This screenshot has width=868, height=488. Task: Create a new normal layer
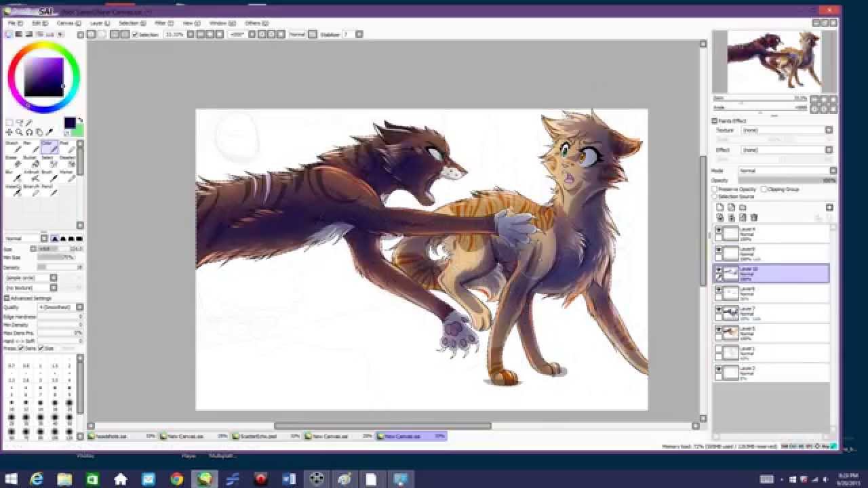click(720, 207)
